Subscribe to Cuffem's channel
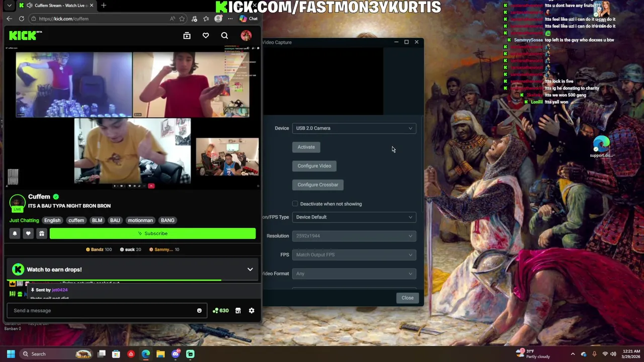This screenshot has height=362, width=644. [152, 233]
